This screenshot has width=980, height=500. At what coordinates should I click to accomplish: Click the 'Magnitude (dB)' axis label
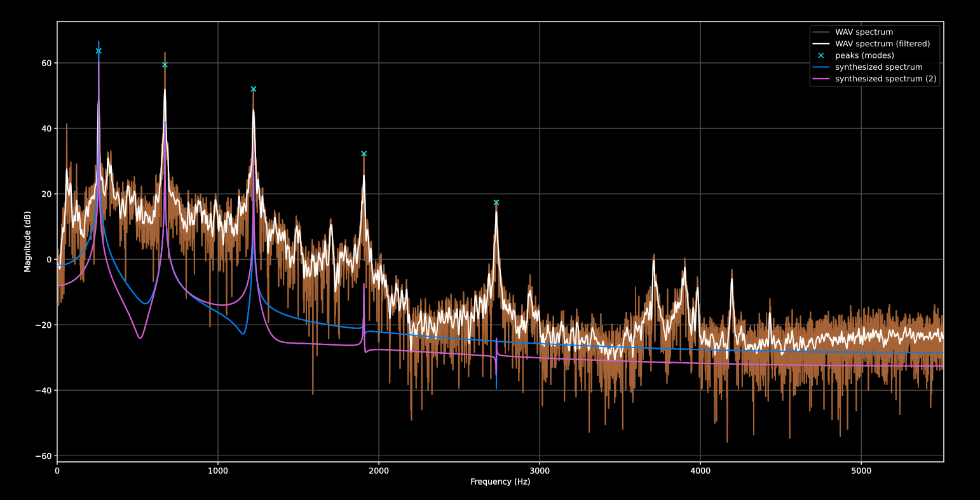pyautogui.click(x=28, y=241)
